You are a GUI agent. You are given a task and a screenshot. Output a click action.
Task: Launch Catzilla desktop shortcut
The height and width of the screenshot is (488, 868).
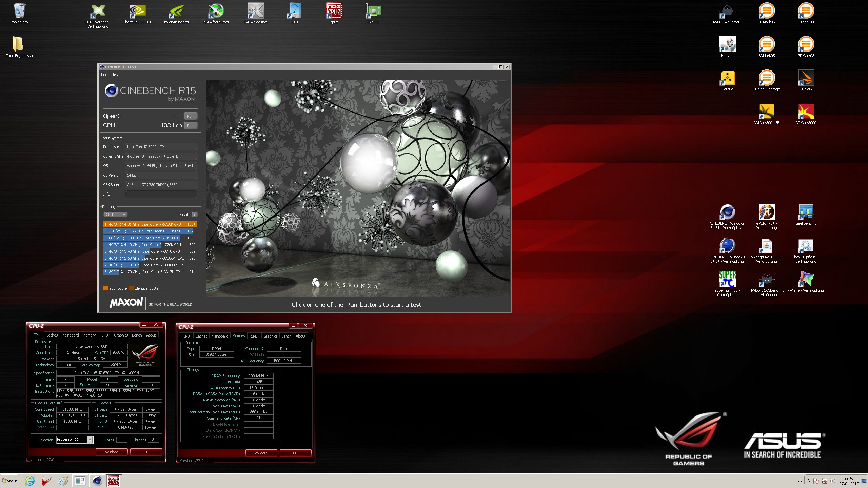727,81
